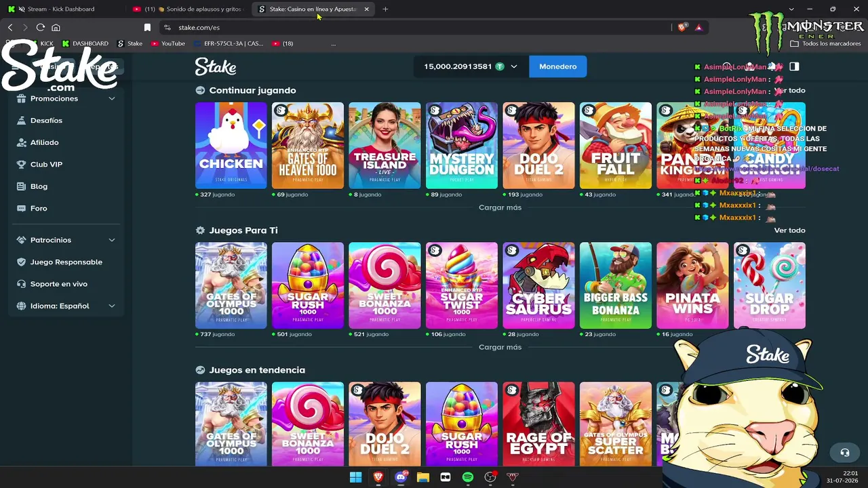
Task: Click the balance 15,000.20913581
Action: pyautogui.click(x=458, y=66)
